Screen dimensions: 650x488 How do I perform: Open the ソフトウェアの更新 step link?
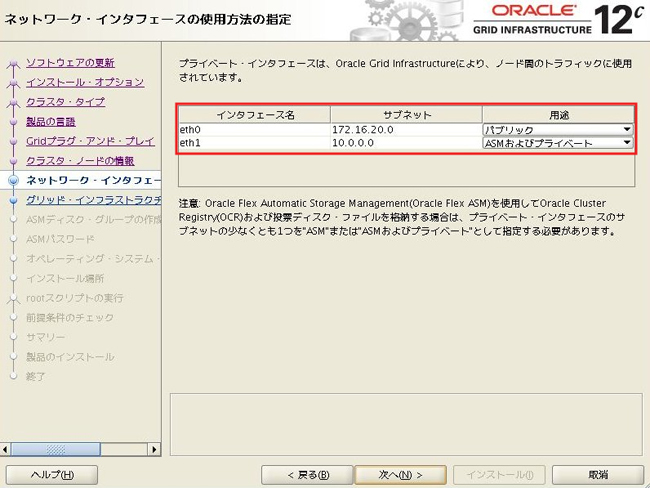[70, 63]
